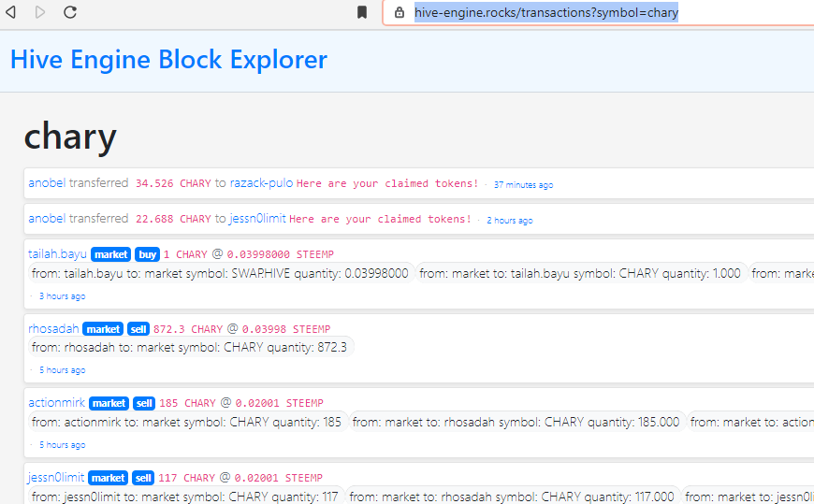Open the Hive Engine Block Explorer home link

pyautogui.click(x=168, y=60)
